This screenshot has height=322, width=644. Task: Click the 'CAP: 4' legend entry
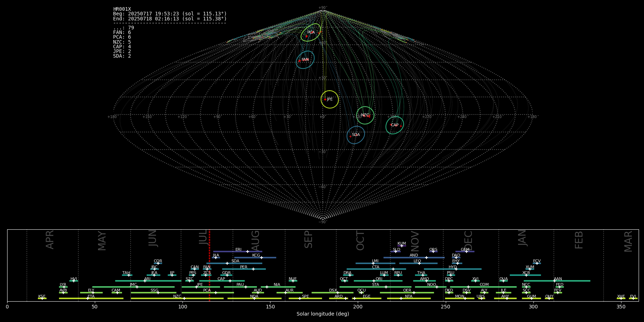tap(122, 47)
